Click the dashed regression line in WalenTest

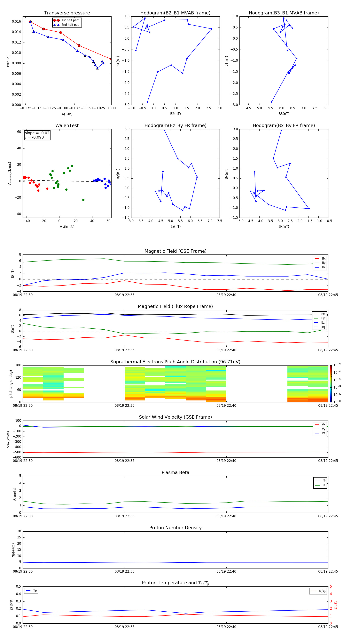tap(67, 181)
